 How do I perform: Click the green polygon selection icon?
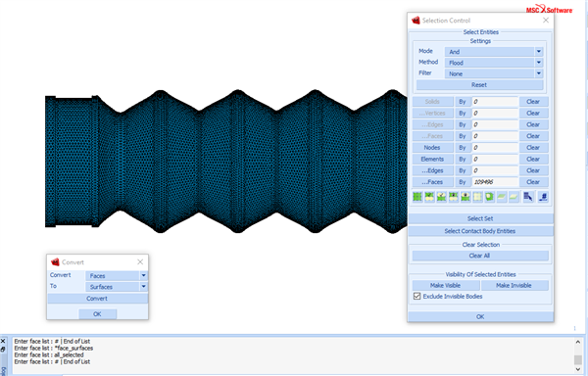point(489,197)
